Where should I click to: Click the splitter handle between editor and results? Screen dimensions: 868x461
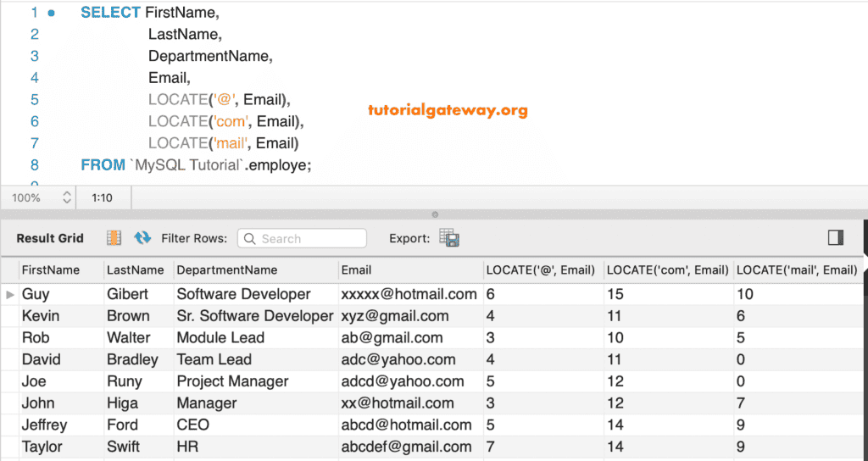[435, 214]
